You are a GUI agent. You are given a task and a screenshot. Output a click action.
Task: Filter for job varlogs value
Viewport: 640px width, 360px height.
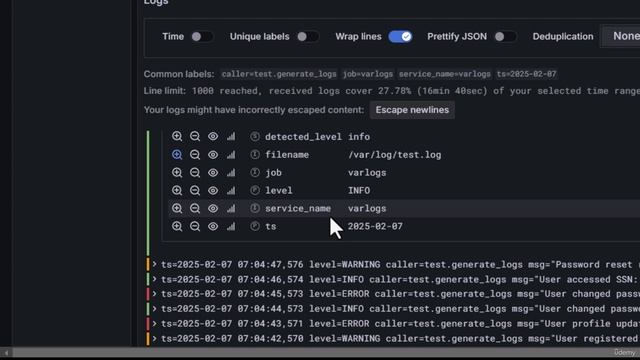click(177, 172)
